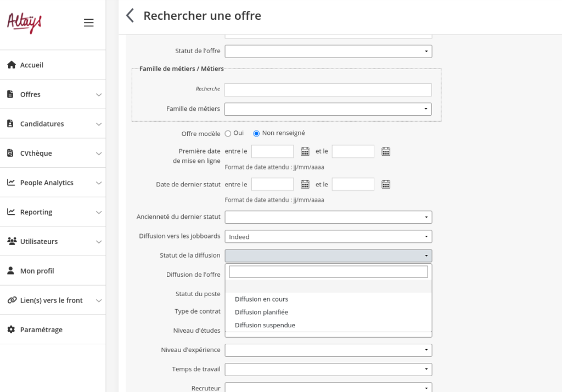
Task: Open the Famille de métiers dropdown
Action: coord(328,109)
